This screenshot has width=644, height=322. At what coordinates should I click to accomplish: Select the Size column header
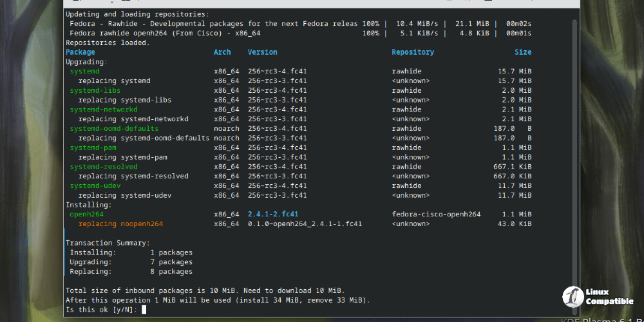[x=522, y=52]
